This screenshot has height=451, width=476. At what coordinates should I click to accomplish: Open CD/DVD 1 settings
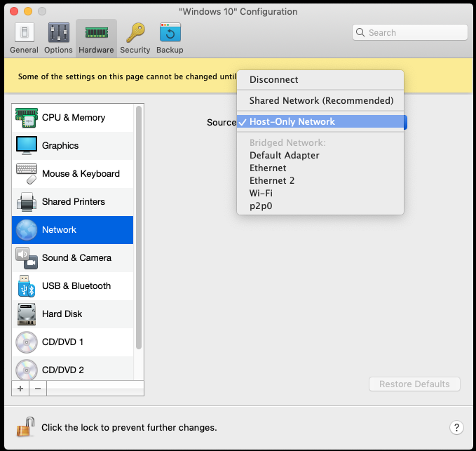click(72, 342)
